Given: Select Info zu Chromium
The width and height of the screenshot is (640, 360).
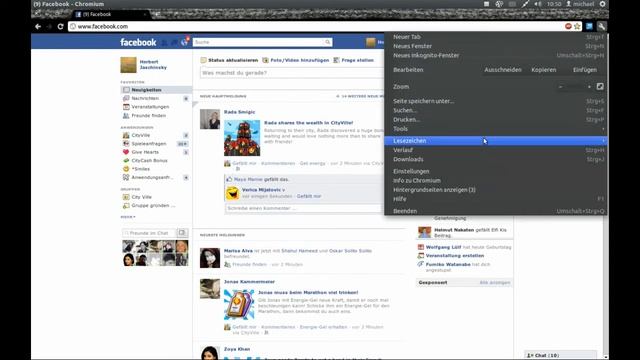Looking at the screenshot, I should (x=496, y=180).
